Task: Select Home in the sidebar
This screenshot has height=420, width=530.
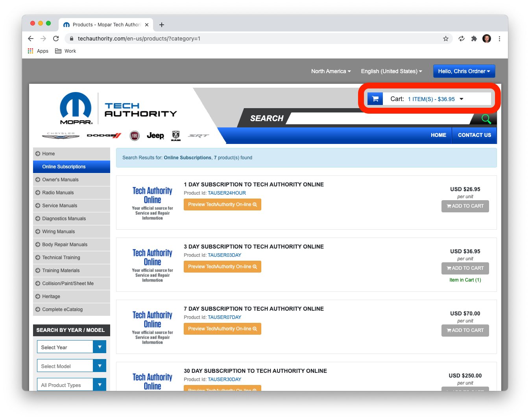Action: [x=72, y=154]
